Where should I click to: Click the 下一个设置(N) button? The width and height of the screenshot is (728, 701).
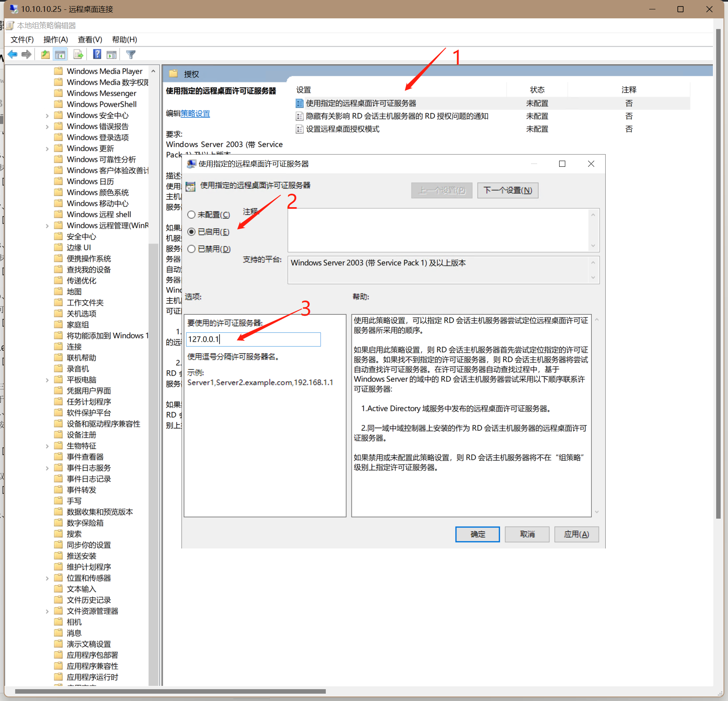508,190
